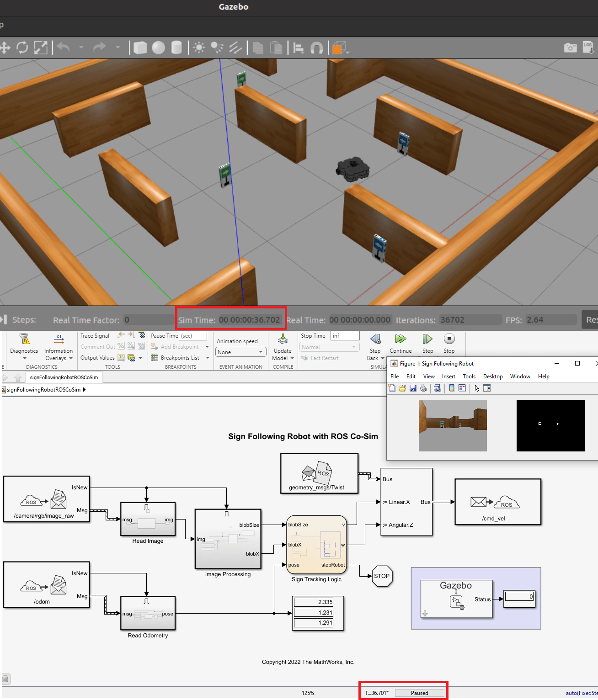Click the Gazebo undo arrow

click(64, 48)
